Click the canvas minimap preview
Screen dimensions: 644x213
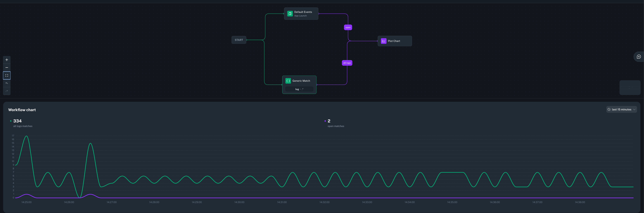(x=630, y=88)
